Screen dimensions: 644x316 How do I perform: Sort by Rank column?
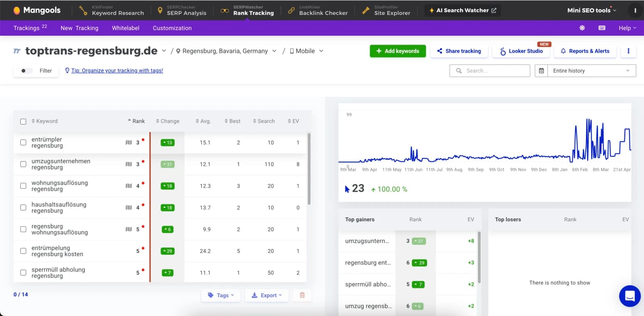coord(136,121)
